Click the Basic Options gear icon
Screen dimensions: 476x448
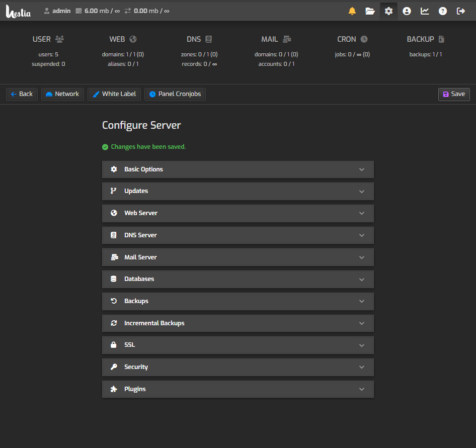(114, 169)
